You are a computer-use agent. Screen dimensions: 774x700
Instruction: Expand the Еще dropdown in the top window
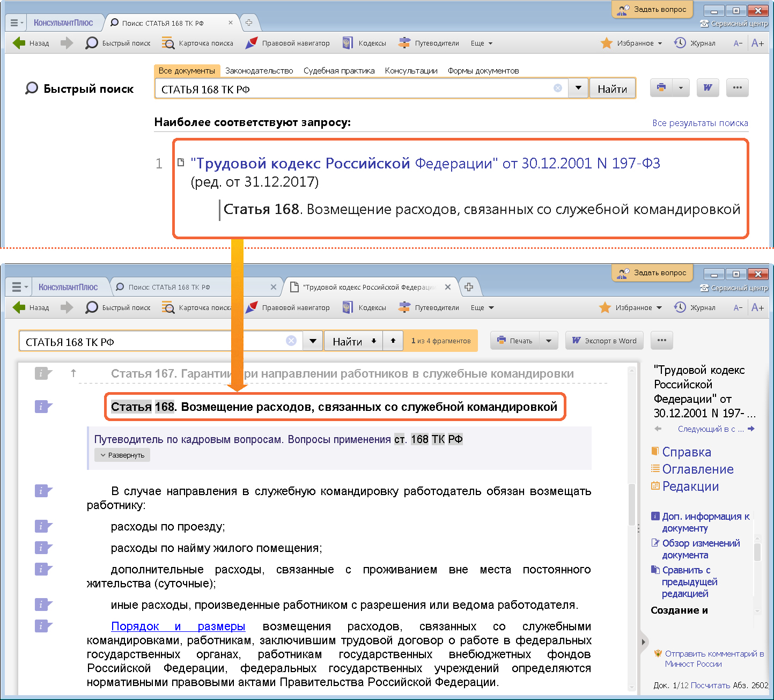[x=482, y=43]
